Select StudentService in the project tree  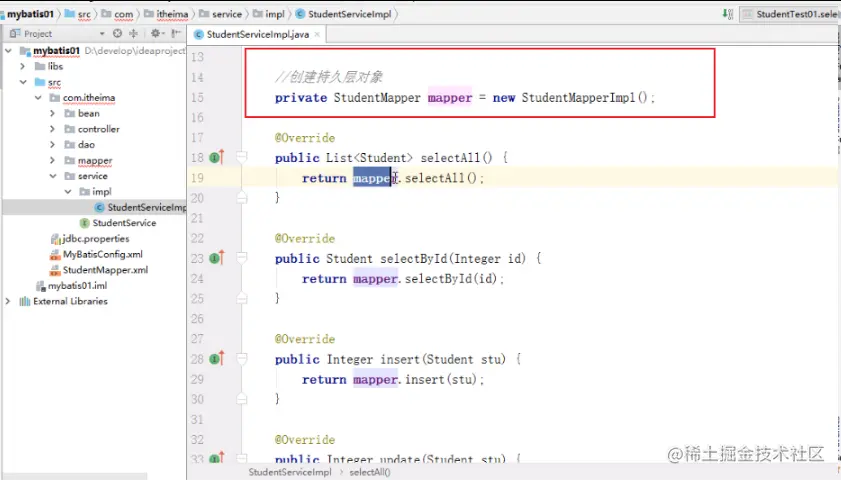[124, 223]
